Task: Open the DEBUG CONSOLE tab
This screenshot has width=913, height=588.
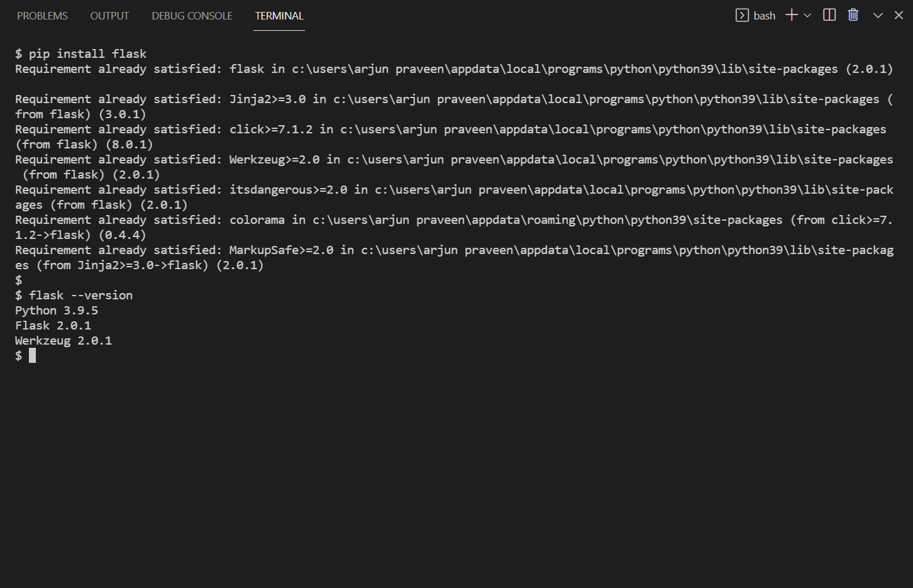Action: (192, 15)
